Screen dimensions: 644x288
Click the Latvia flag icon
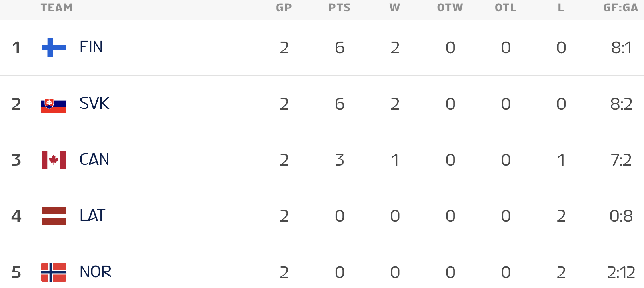(x=54, y=216)
